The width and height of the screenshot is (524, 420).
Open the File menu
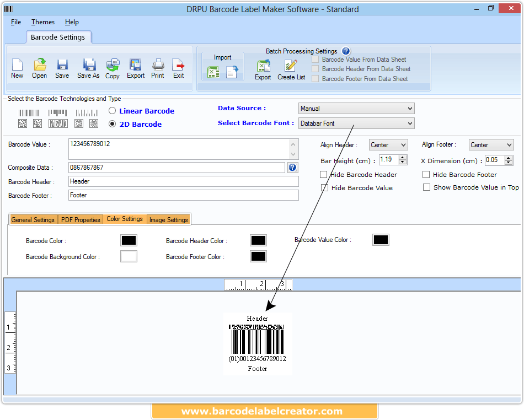tap(15, 22)
